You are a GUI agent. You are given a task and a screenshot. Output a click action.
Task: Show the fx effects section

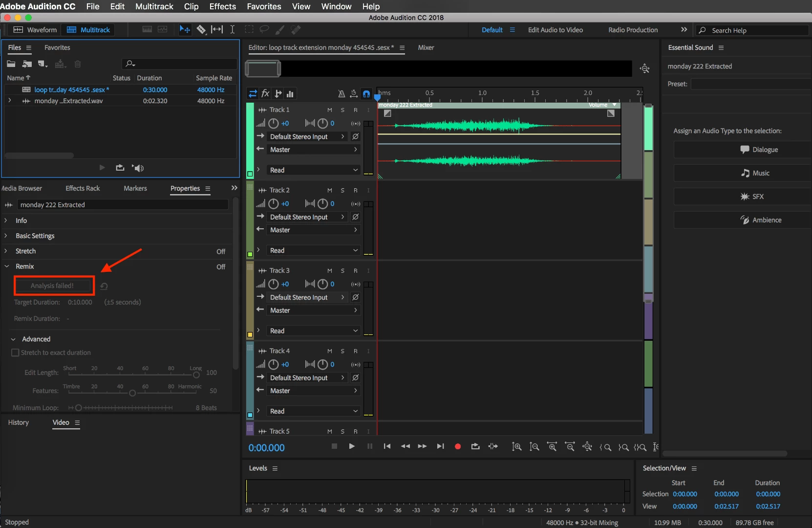[x=265, y=93]
